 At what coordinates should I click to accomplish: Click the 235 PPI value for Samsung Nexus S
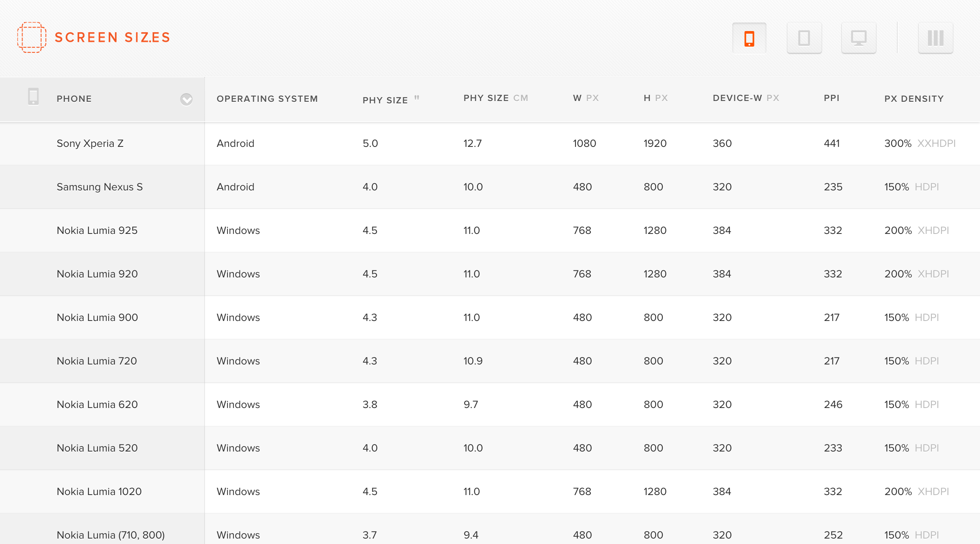click(x=833, y=187)
